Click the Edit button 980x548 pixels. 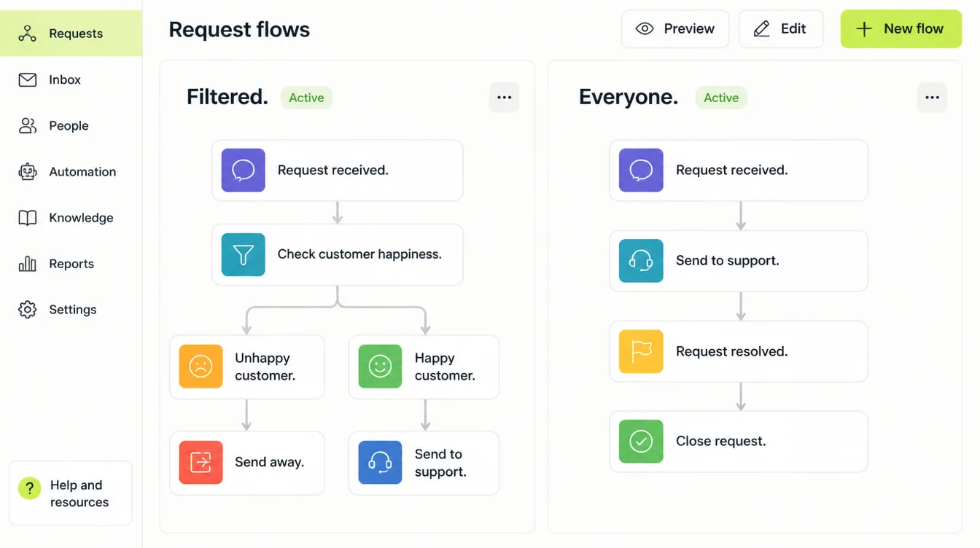tap(781, 29)
